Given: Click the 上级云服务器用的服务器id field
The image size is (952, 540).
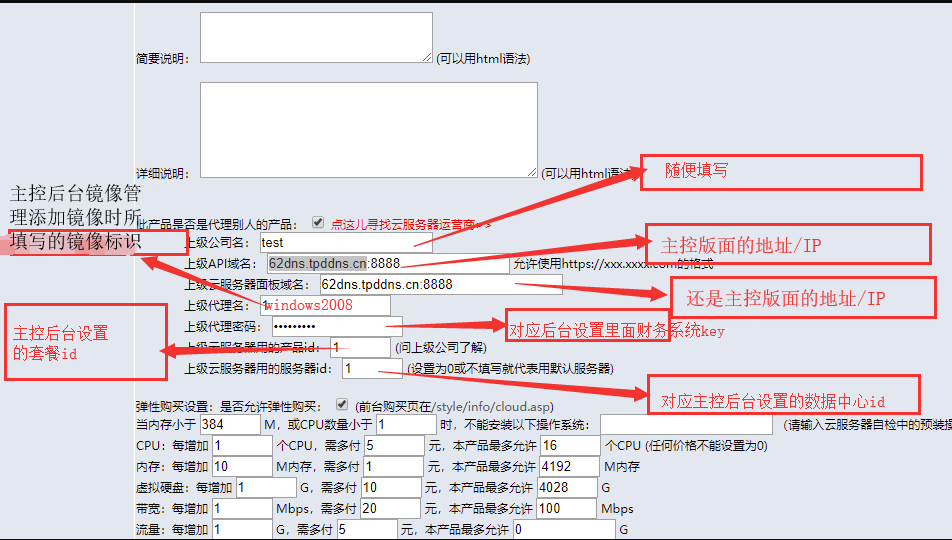Looking at the screenshot, I should coord(372,368).
